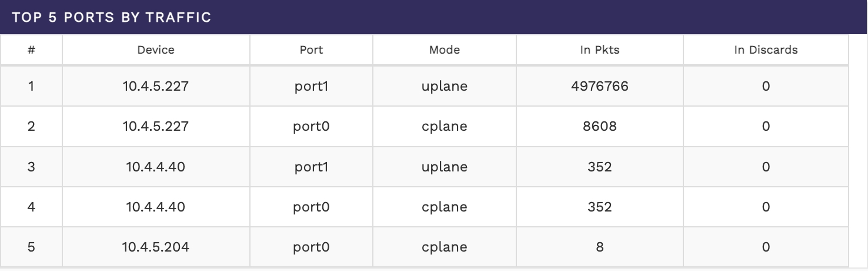Click port0 cell in row 5

[x=311, y=247]
